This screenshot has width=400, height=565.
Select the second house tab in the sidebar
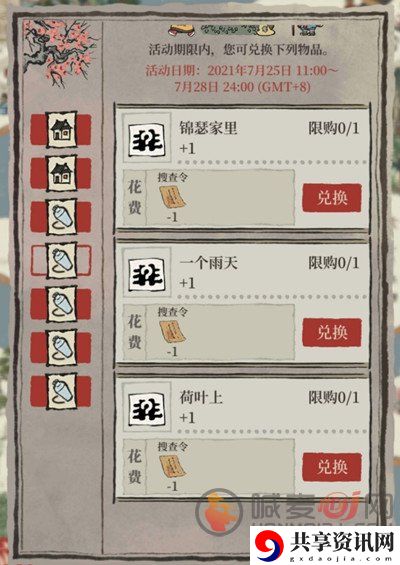(x=61, y=173)
